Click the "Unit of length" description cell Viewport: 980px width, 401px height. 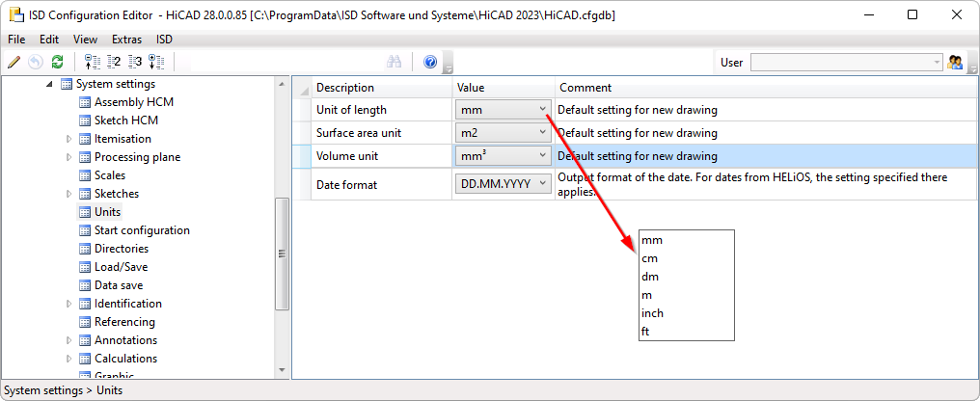(x=381, y=110)
